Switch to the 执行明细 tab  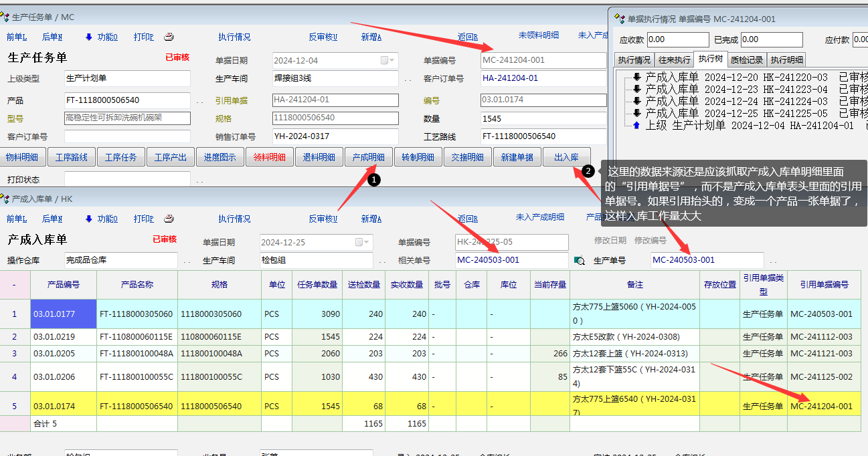(x=786, y=60)
